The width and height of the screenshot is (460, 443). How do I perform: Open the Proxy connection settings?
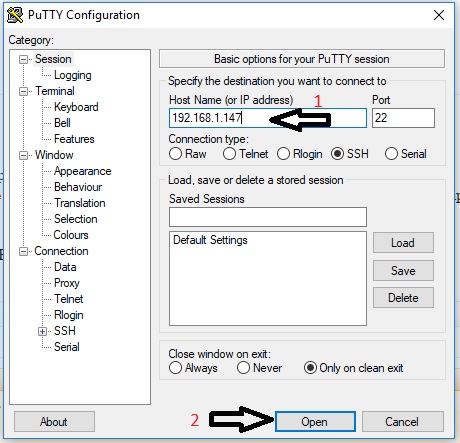tap(67, 283)
